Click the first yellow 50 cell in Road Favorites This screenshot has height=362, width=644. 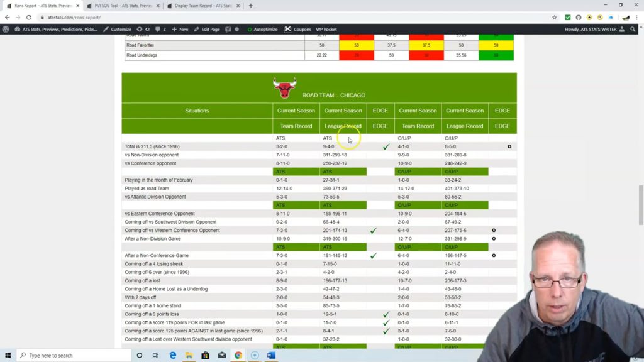[357, 45]
